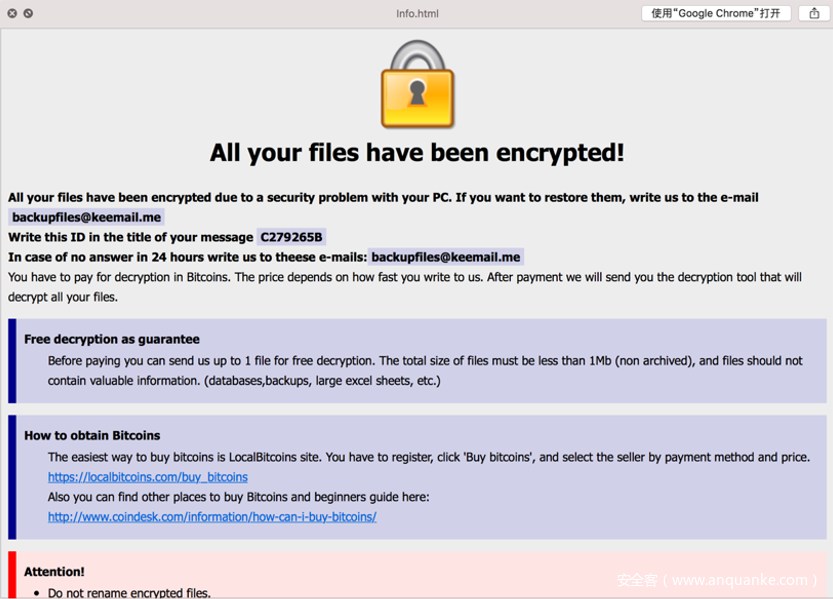Click the anquanke.com watermark text
Viewport: 833px width, 599px height.
716,580
